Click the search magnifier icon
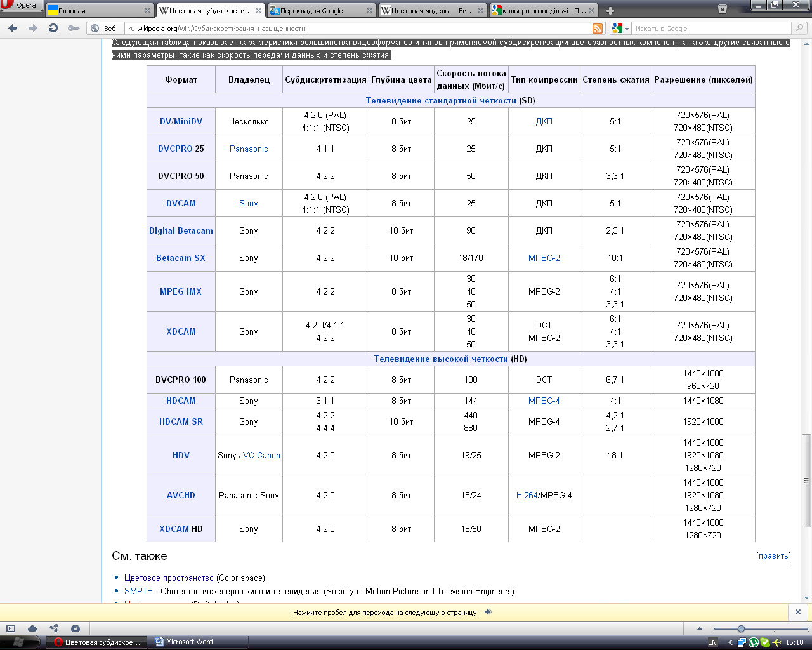The image size is (812, 650). click(800, 29)
